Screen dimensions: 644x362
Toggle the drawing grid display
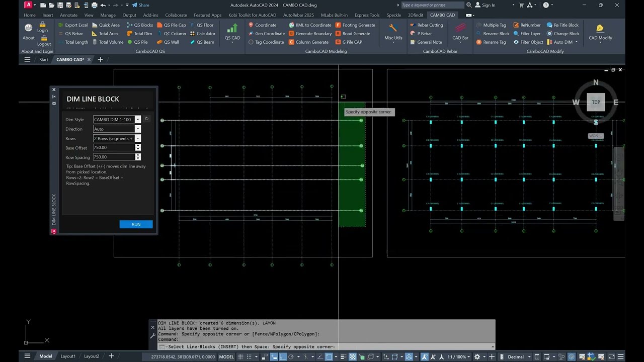pyautogui.click(x=241, y=356)
